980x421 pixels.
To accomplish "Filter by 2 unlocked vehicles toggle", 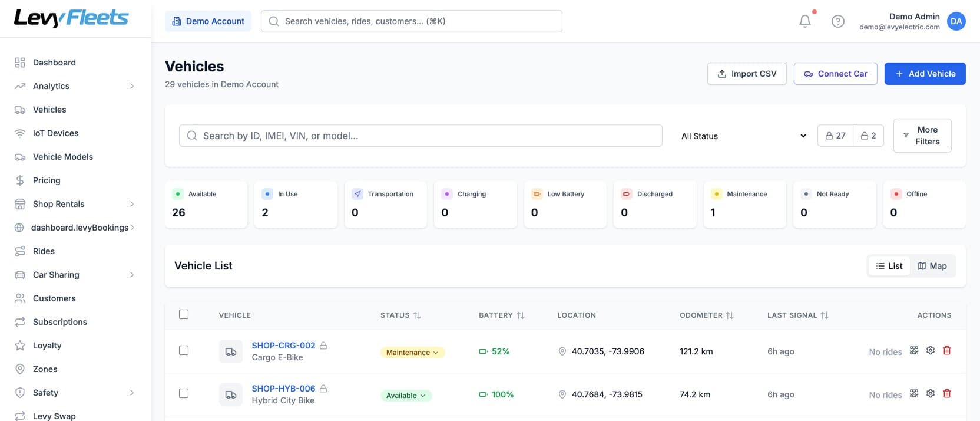I will (x=868, y=136).
